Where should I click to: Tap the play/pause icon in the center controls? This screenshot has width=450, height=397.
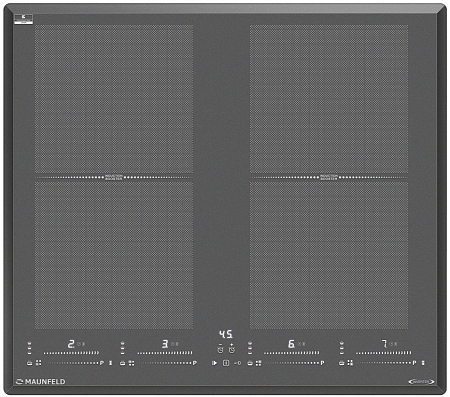pyautogui.click(x=214, y=363)
